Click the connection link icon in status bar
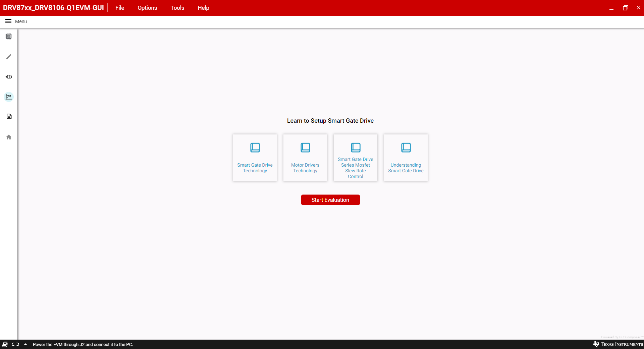644x349 pixels. click(x=15, y=344)
